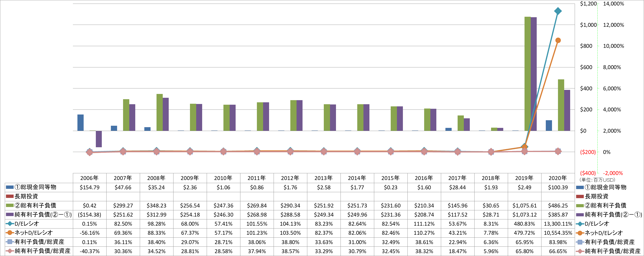The image size is (644, 256).
Task: Select the blue 2020 総現金同等物 bar
Action: click(549, 125)
